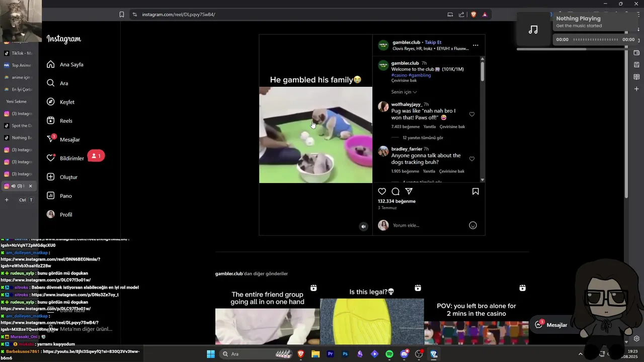Add item with plus in right sidebar
The width and height of the screenshot is (644, 362).
click(636, 89)
